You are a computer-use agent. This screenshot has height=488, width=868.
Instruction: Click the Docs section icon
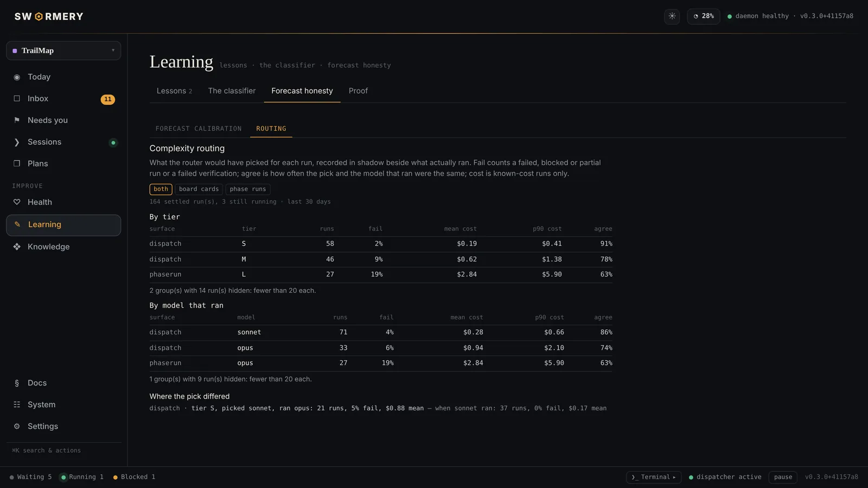pyautogui.click(x=17, y=383)
